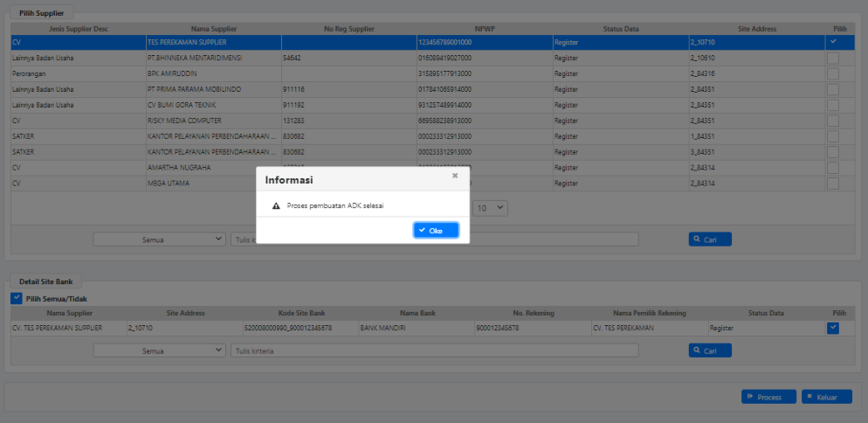Toggle the Pilih Semua/Tidak checkbox
868x423 pixels.
[17, 299]
